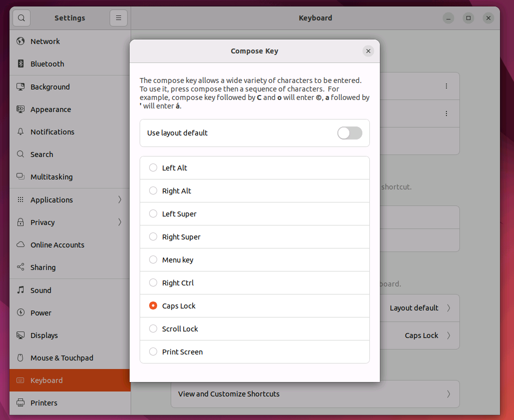Click the Printers icon in sidebar
Viewport: 514px width, 420px height.
click(x=21, y=402)
